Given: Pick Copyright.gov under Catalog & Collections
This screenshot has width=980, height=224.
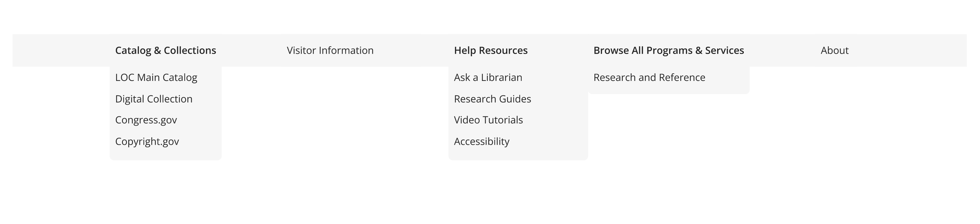Looking at the screenshot, I should pos(147,141).
